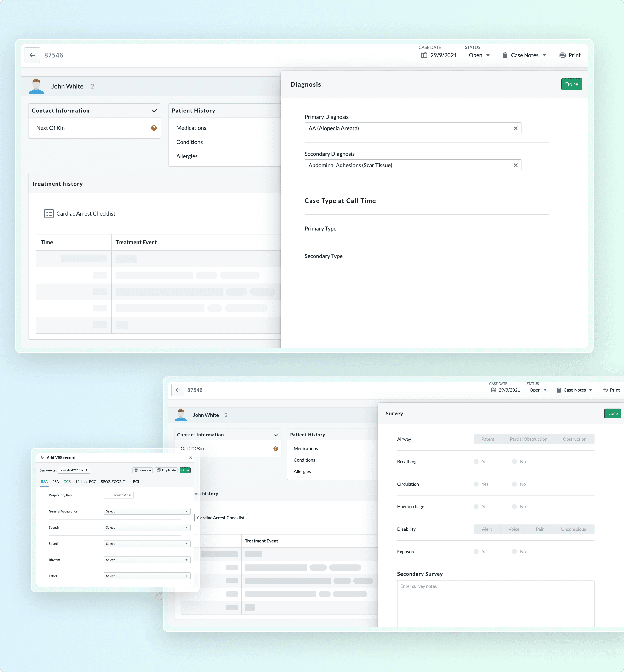Click Print icon in top window header
Viewport: 624px width, 672px height.
[x=562, y=55]
